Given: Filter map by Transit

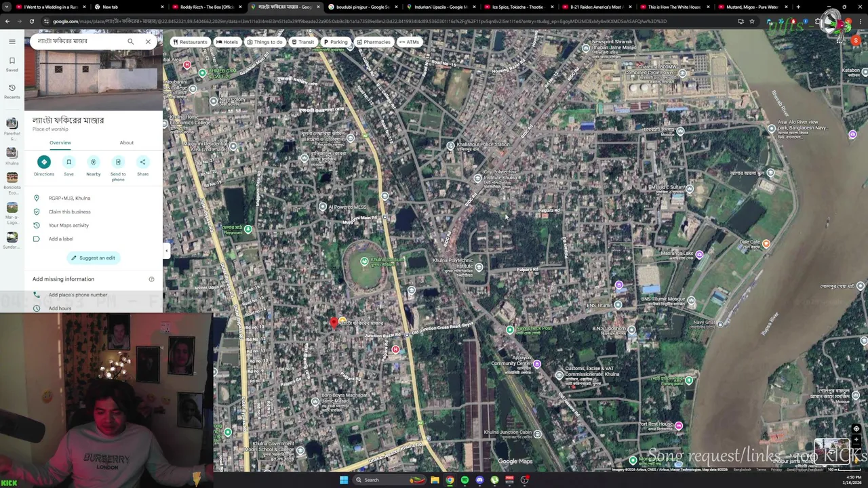Looking at the screenshot, I should tap(302, 42).
